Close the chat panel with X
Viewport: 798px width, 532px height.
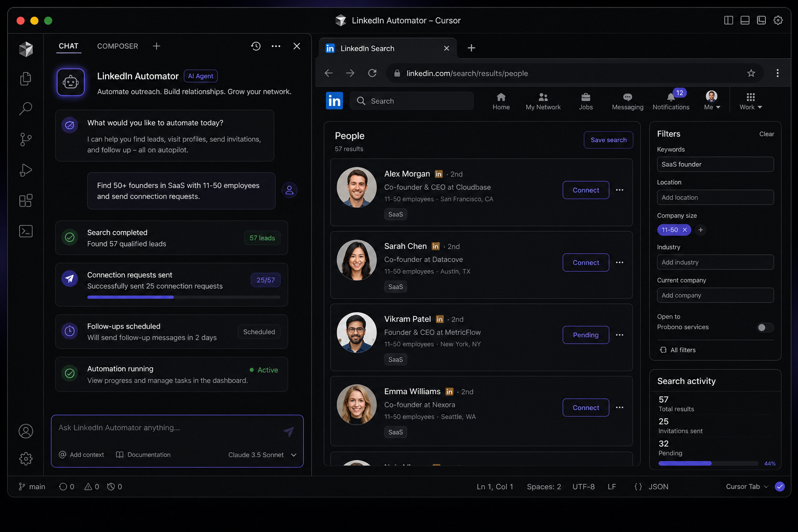click(297, 46)
